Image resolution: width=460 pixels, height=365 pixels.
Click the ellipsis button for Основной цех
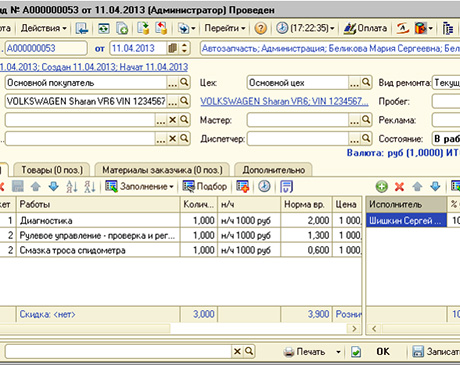tap(354, 83)
